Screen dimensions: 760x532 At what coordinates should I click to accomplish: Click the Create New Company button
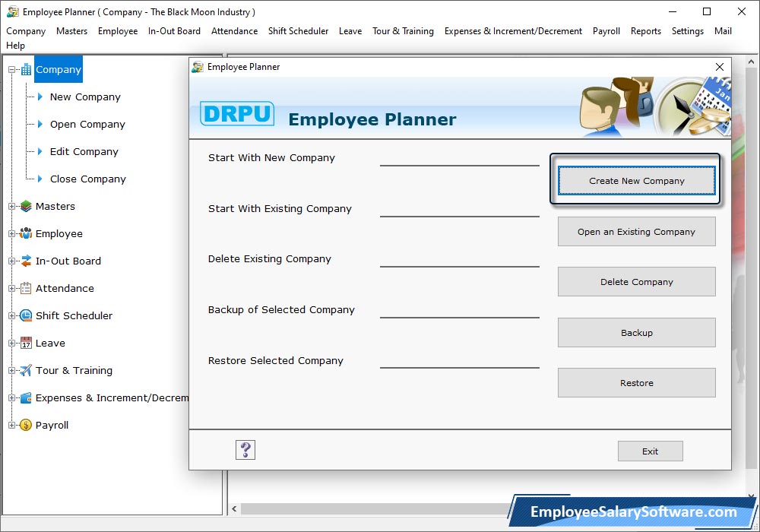[x=636, y=181]
